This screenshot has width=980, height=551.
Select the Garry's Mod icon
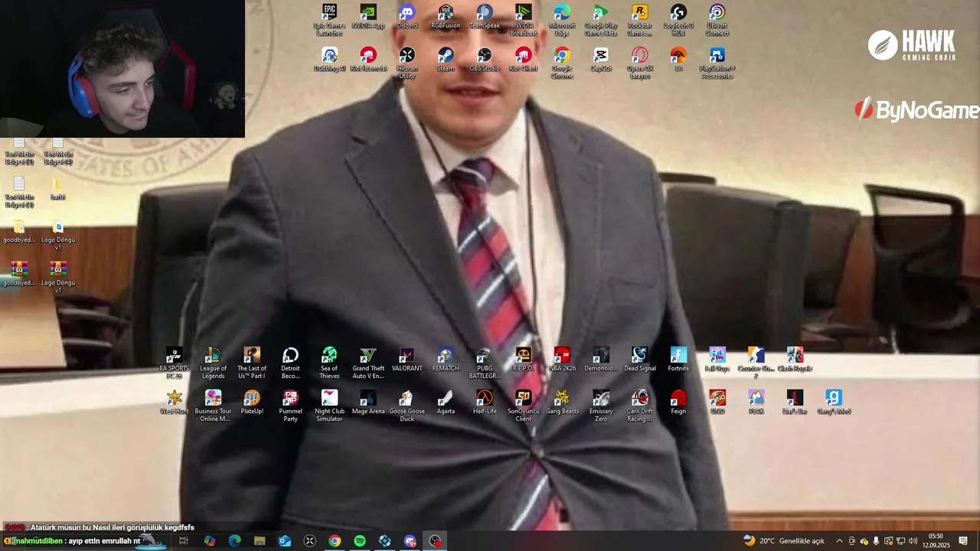(834, 403)
